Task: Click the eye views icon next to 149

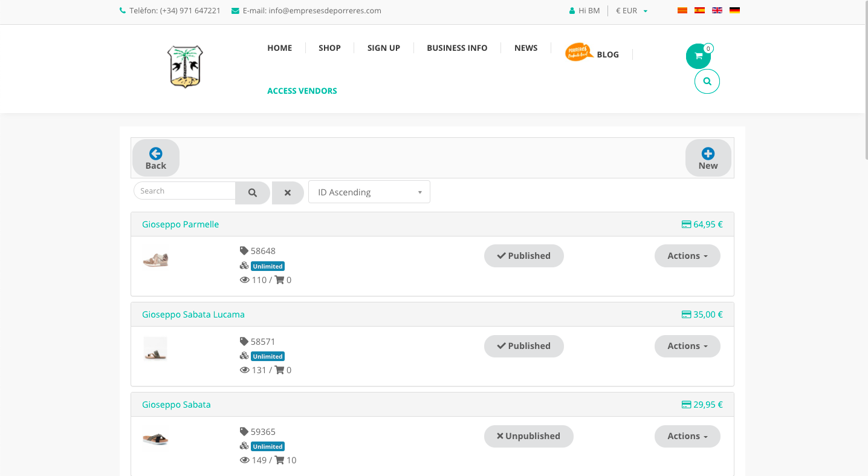Action: tap(245, 460)
